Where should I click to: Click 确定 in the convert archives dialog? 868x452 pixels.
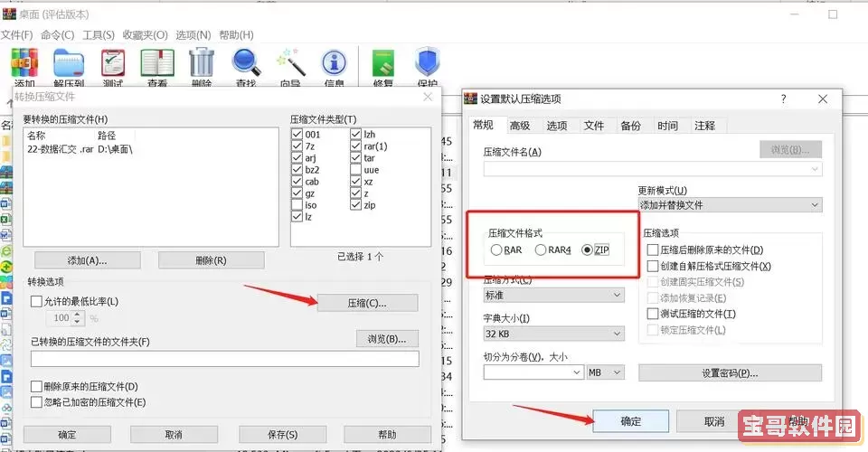click(67, 435)
